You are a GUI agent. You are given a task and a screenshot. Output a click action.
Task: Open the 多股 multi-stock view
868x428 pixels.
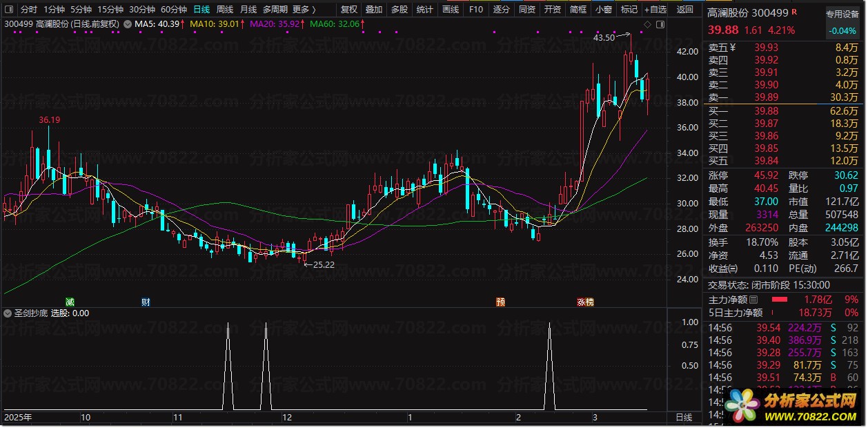400,10
